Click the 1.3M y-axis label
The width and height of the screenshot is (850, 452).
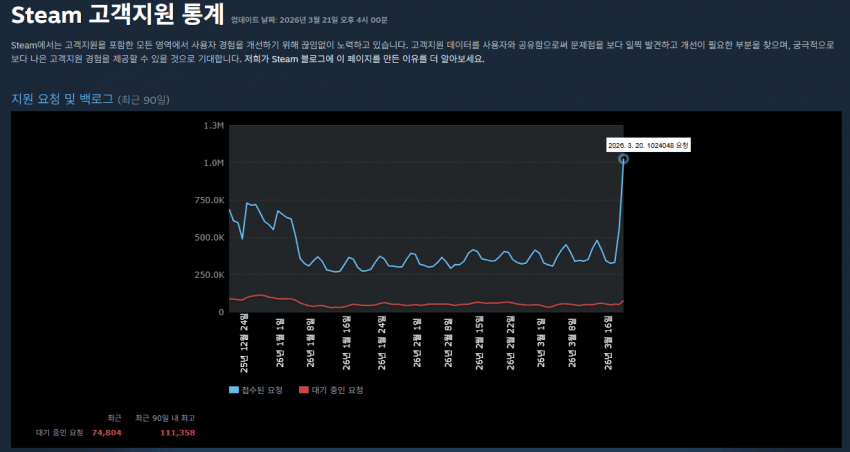pos(214,126)
